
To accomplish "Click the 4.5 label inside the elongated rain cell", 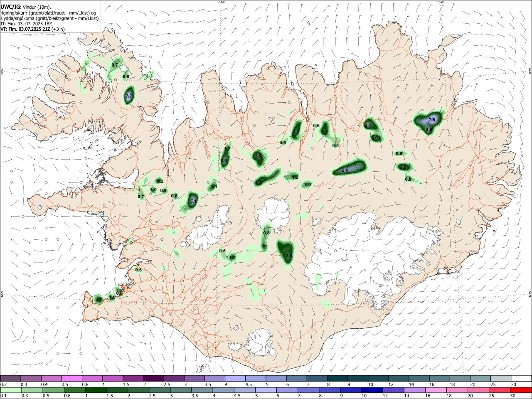I will click(345, 171).
